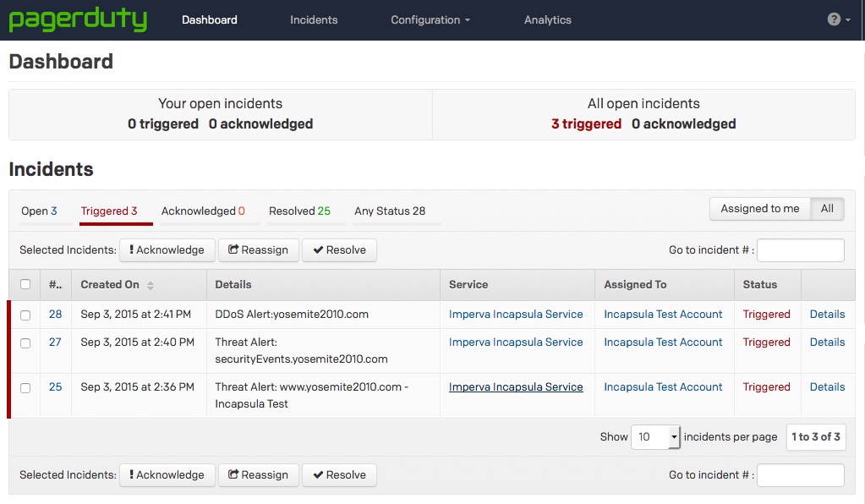Open the help question mark menu
The width and height of the screenshot is (865, 504).
(839, 19)
